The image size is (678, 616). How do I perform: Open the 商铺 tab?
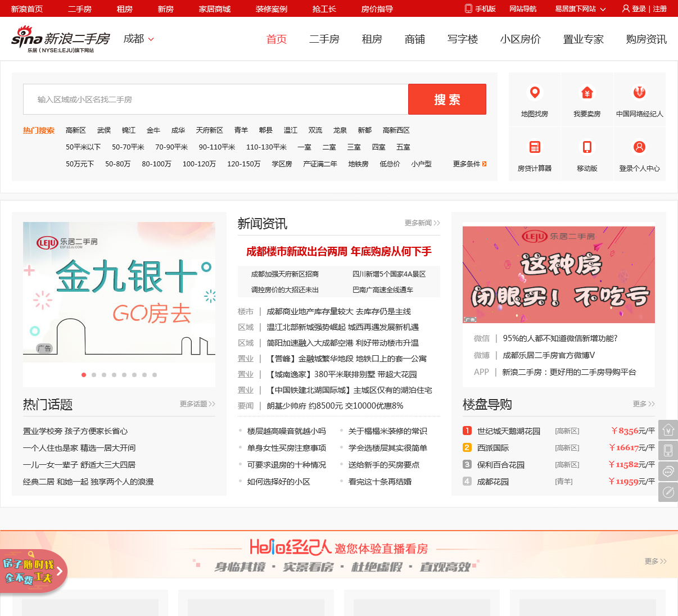point(415,39)
